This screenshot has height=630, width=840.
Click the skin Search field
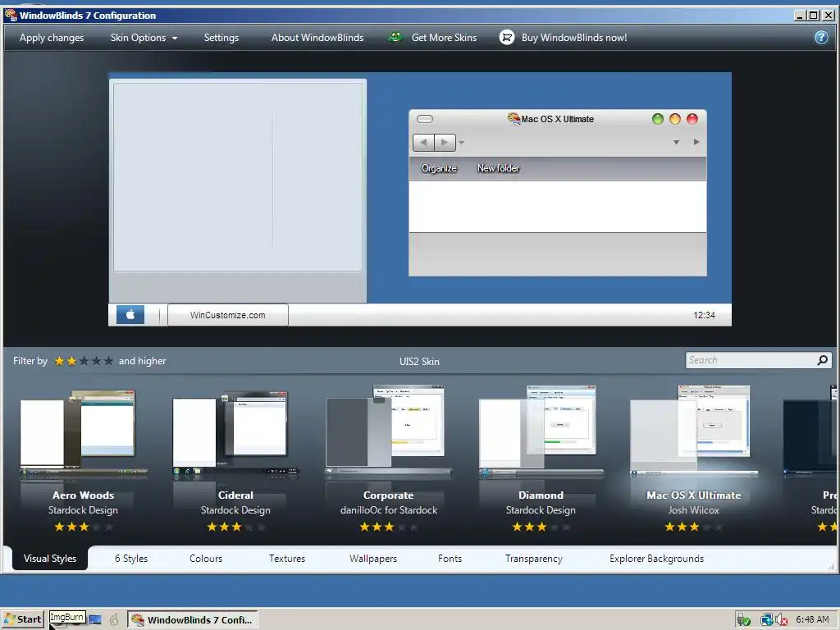click(751, 360)
